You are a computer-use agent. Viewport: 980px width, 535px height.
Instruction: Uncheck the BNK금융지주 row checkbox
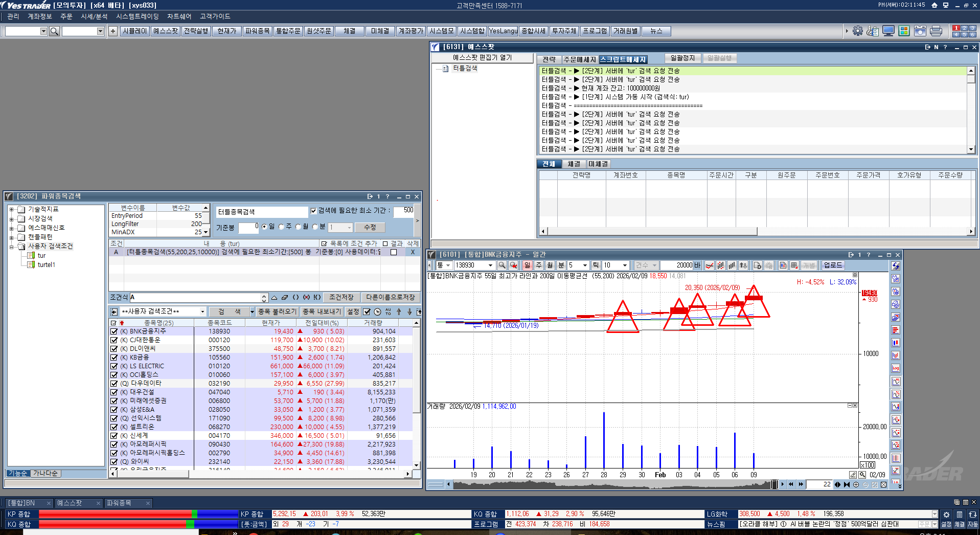pyautogui.click(x=114, y=331)
